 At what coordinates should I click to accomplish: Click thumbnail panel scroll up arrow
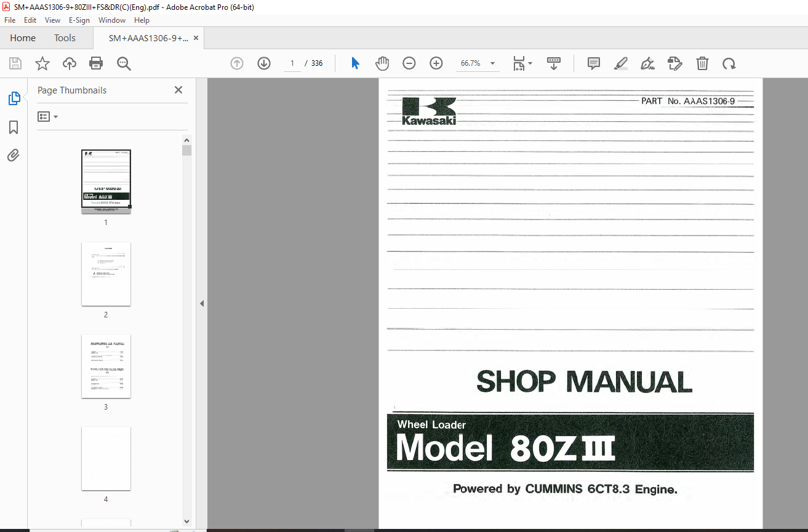click(187, 140)
